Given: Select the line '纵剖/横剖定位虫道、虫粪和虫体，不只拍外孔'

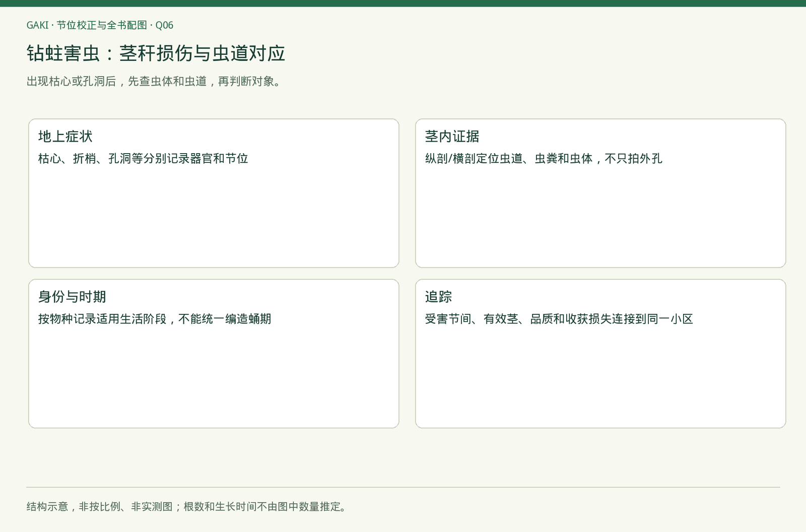Looking at the screenshot, I should 544,159.
